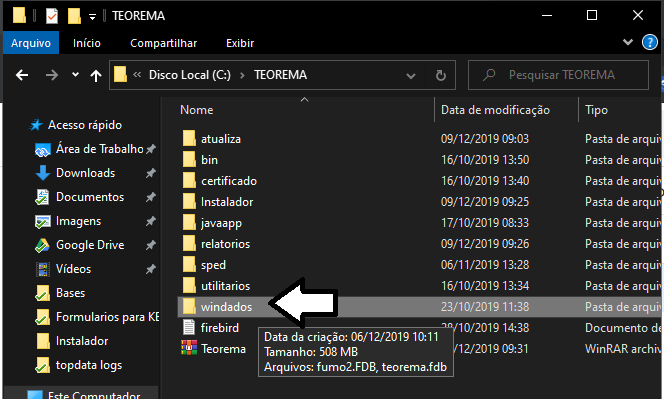Select Acesso rápido in navigation pane

(85, 125)
